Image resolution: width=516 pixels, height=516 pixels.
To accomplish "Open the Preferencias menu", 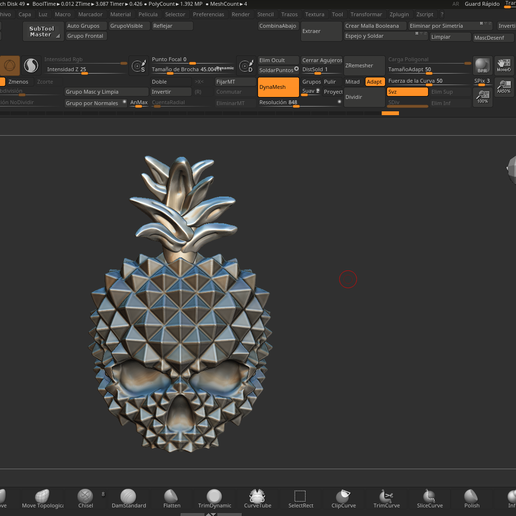I will point(208,14).
